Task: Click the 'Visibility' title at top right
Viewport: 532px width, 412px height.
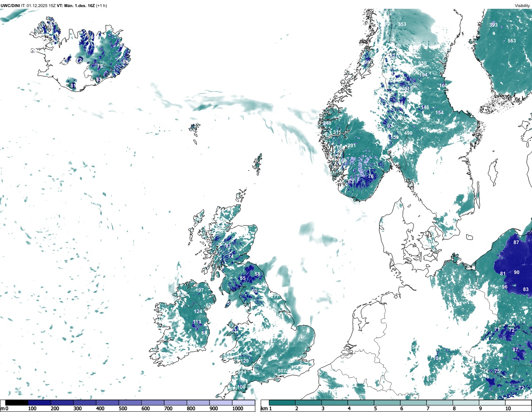Action: [522, 5]
